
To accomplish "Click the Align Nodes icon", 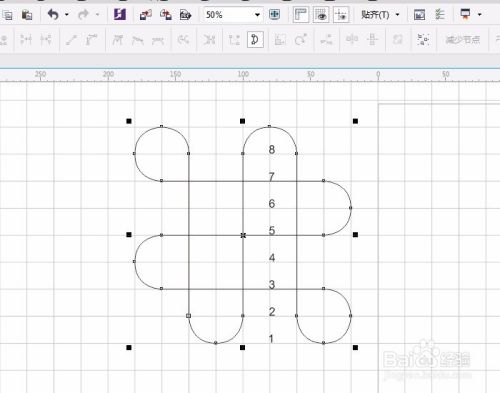I will 327,40.
